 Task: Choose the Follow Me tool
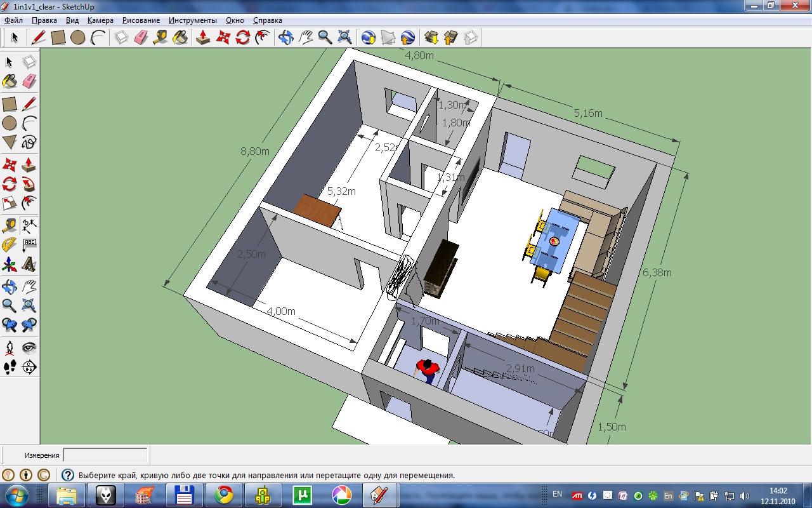click(29, 184)
